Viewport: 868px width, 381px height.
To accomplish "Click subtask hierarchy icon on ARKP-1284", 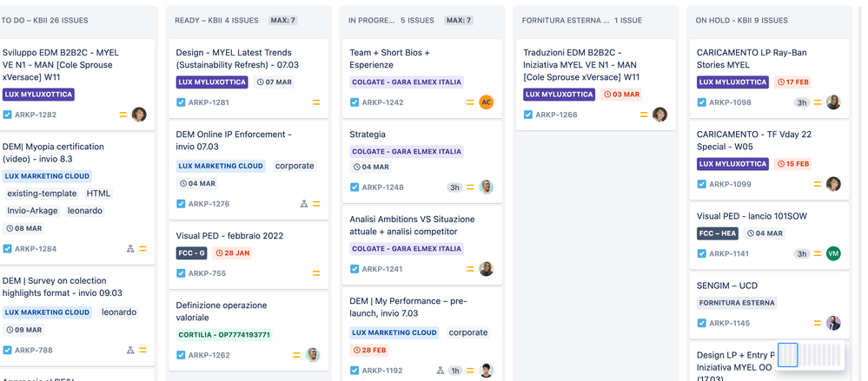I will (130, 249).
